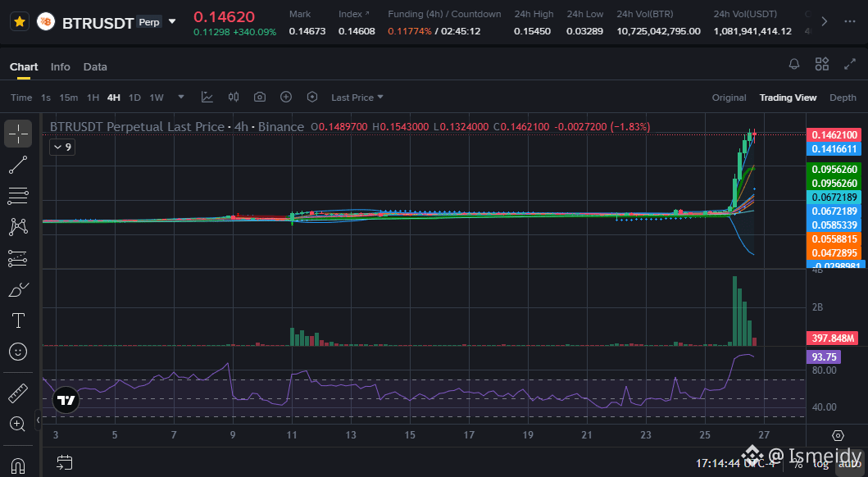This screenshot has width=868, height=477.
Task: Open the emoji sticker tool
Action: tap(18, 352)
